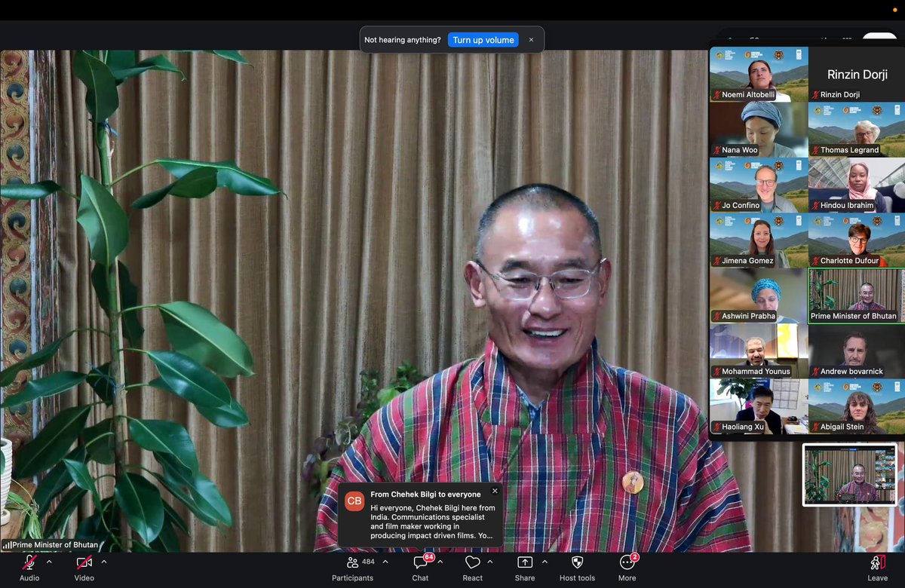The width and height of the screenshot is (905, 588).
Task: Select Haoliang Xu video tile
Action: click(x=759, y=406)
